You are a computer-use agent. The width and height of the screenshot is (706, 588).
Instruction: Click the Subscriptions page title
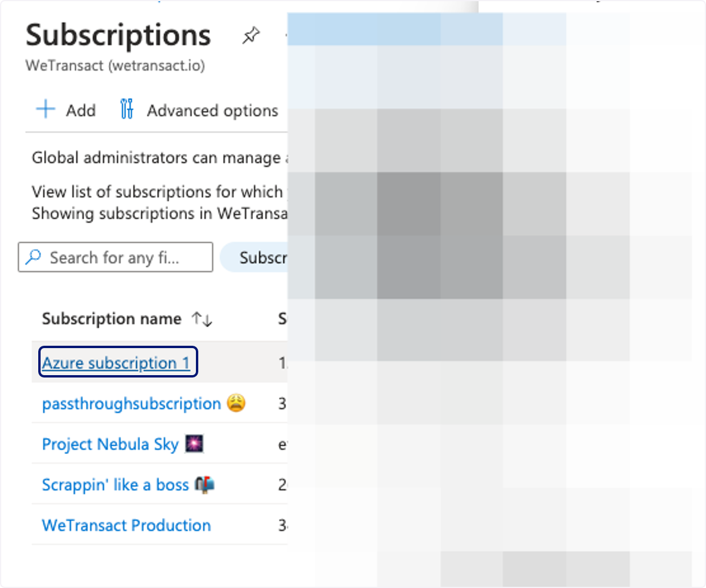pyautogui.click(x=118, y=35)
